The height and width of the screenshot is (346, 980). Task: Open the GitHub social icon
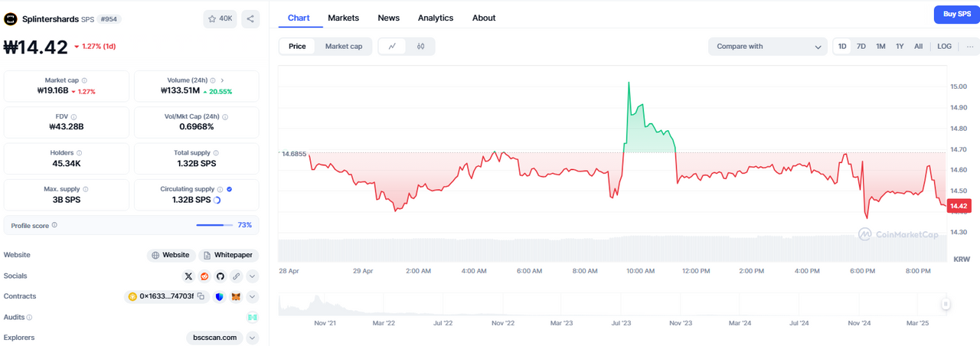tap(220, 276)
